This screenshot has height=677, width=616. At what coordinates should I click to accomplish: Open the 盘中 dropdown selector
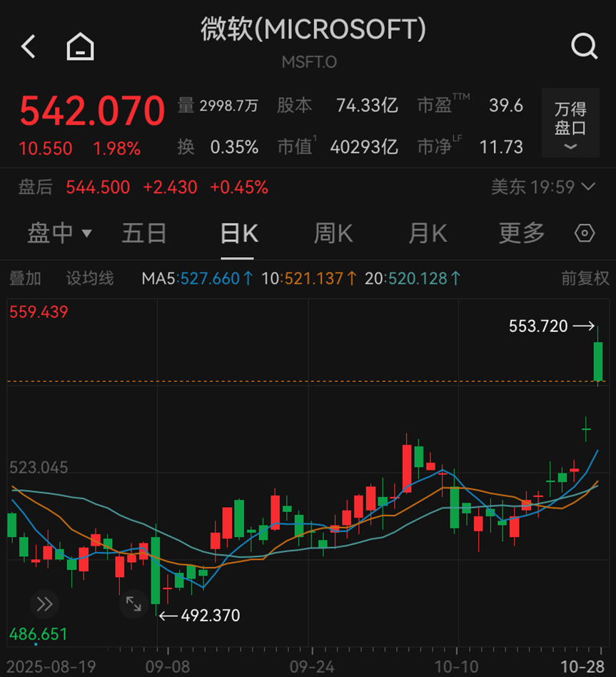coord(60,233)
